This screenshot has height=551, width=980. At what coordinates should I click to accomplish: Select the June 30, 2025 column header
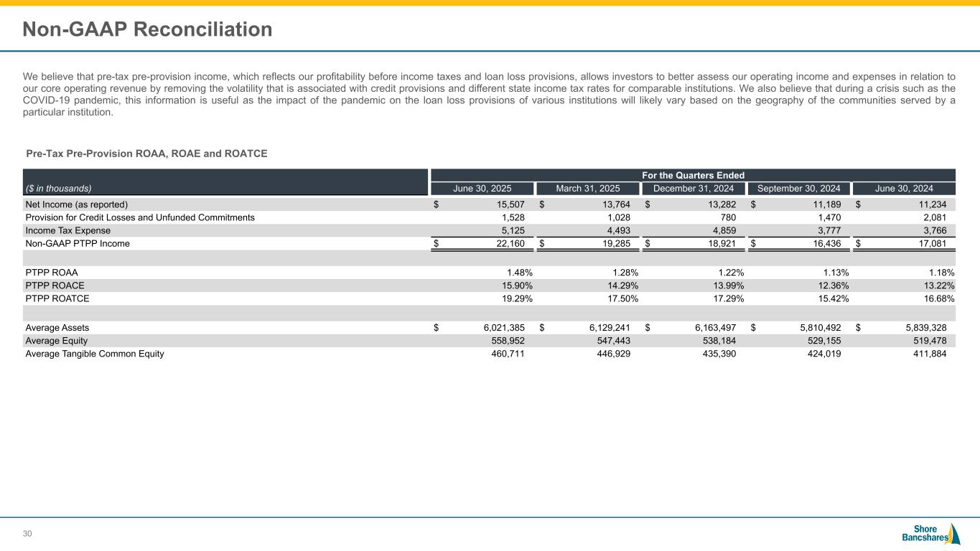click(x=481, y=189)
